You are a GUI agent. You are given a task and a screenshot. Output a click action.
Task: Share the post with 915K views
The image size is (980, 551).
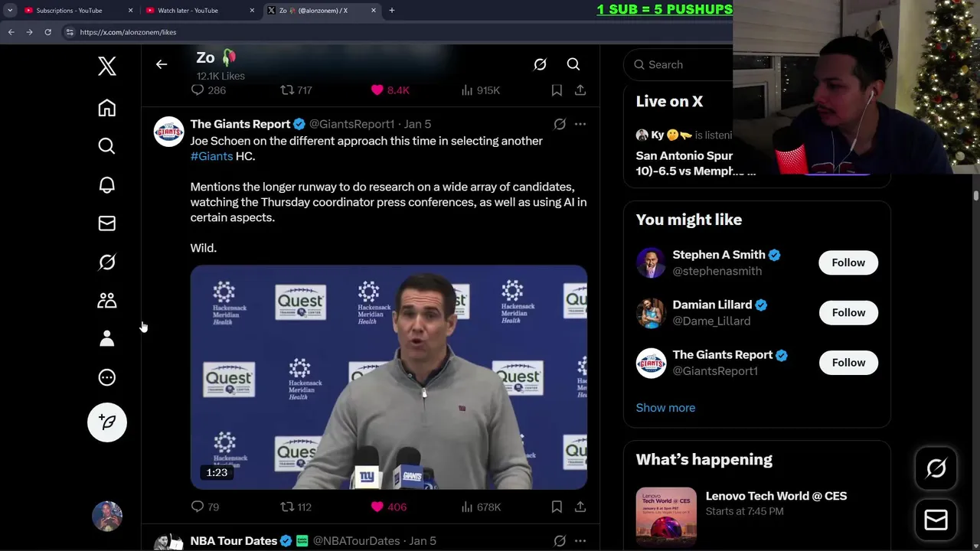[x=580, y=90]
